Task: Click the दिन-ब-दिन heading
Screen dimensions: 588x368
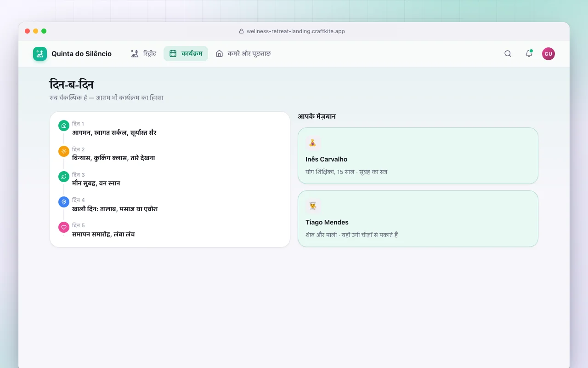Action: click(x=72, y=85)
